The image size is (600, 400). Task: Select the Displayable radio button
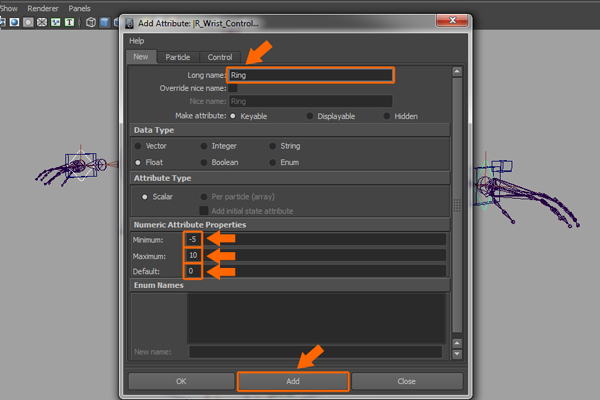point(310,116)
